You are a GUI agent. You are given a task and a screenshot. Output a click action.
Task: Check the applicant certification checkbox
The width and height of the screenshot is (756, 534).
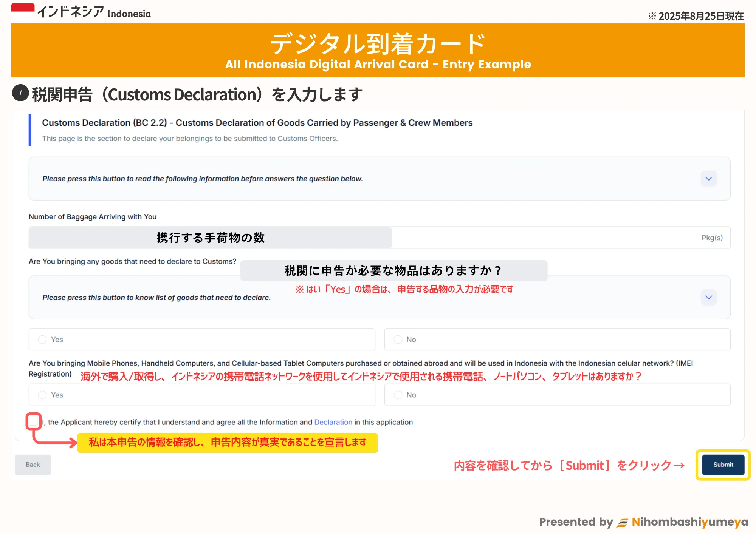(34, 421)
